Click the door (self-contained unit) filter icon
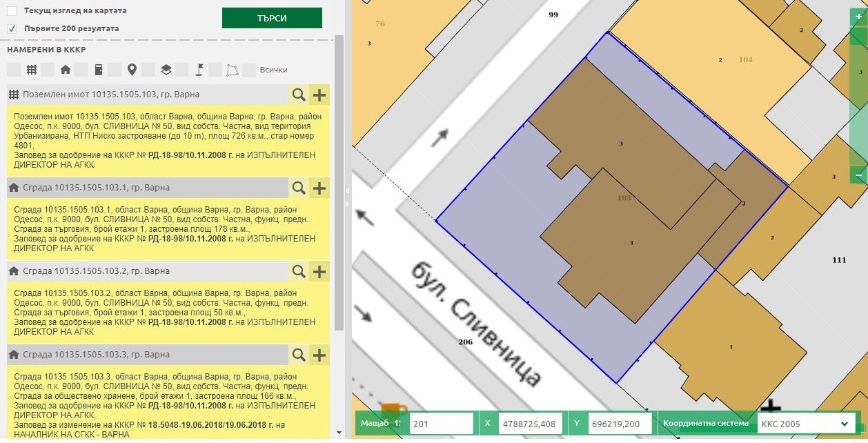Image resolution: width=868 pixels, height=443 pixels. point(99,70)
